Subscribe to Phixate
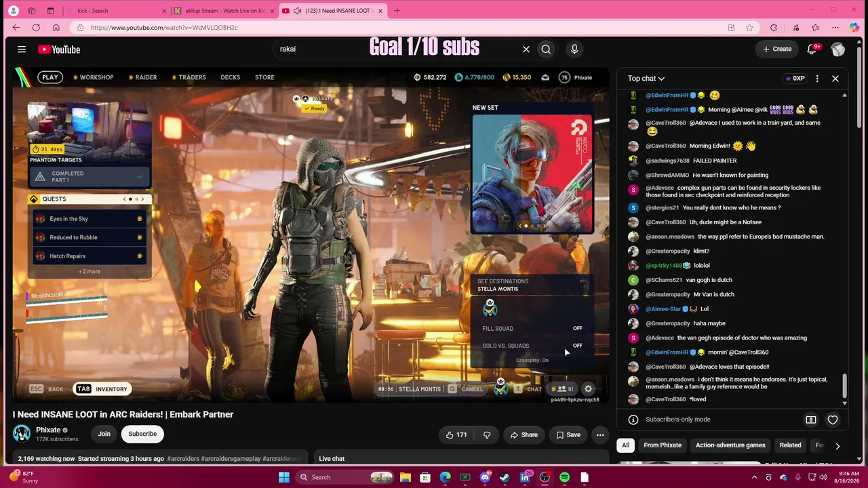This screenshot has width=868, height=488. 142,434
